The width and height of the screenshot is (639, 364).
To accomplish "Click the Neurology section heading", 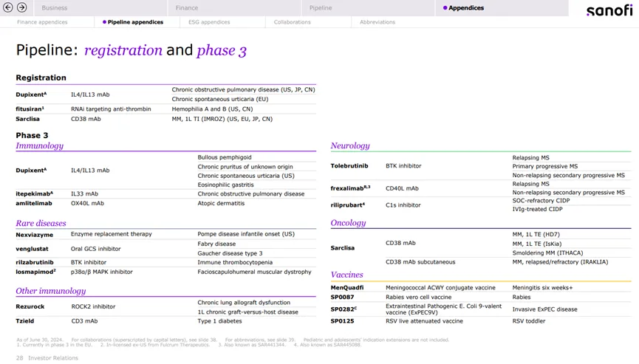I will pyautogui.click(x=350, y=146).
